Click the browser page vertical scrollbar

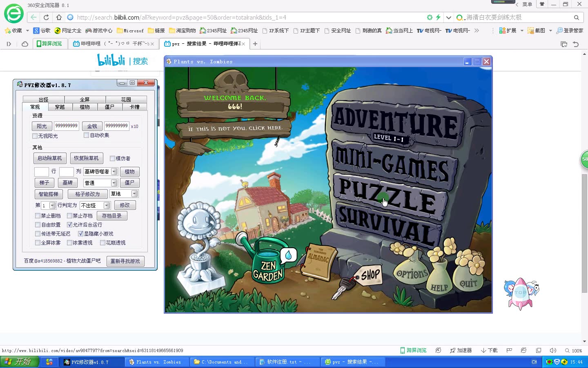tap(584, 233)
